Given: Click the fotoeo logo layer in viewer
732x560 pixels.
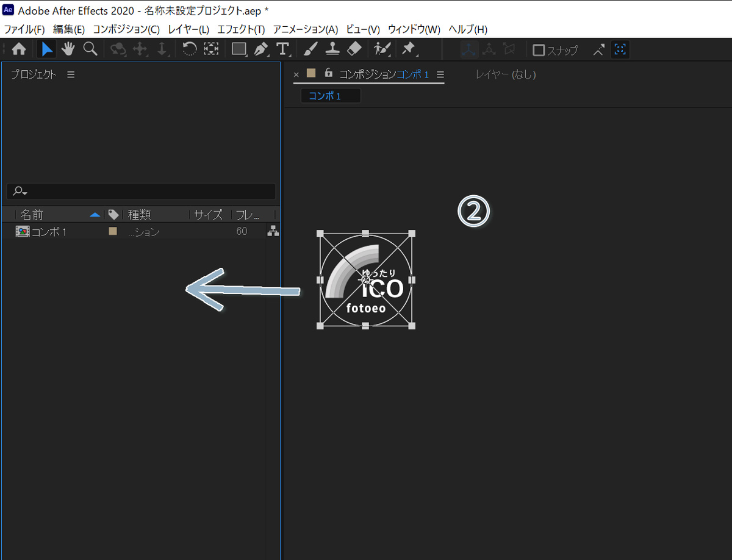Looking at the screenshot, I should [x=365, y=280].
